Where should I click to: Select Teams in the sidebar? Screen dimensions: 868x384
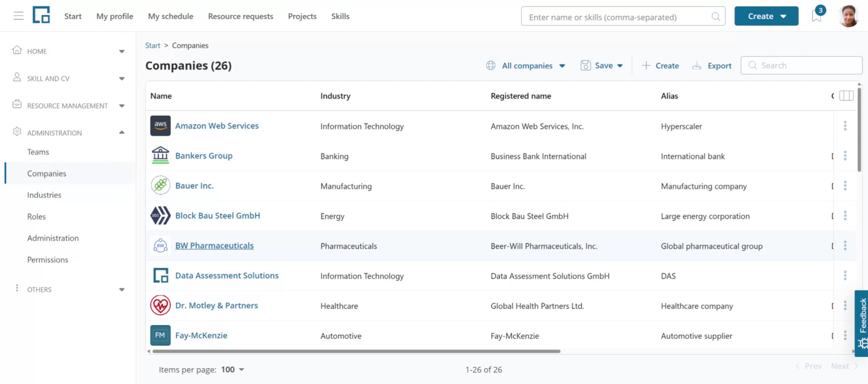point(38,152)
